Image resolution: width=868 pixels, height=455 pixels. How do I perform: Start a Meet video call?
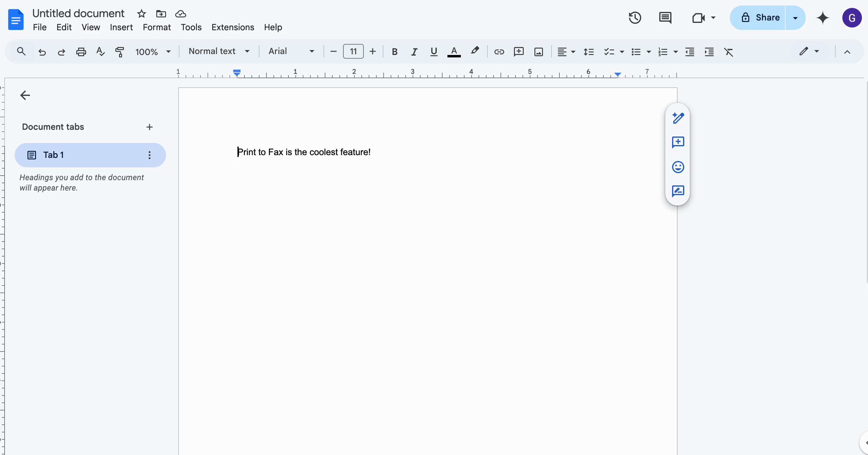click(x=699, y=17)
